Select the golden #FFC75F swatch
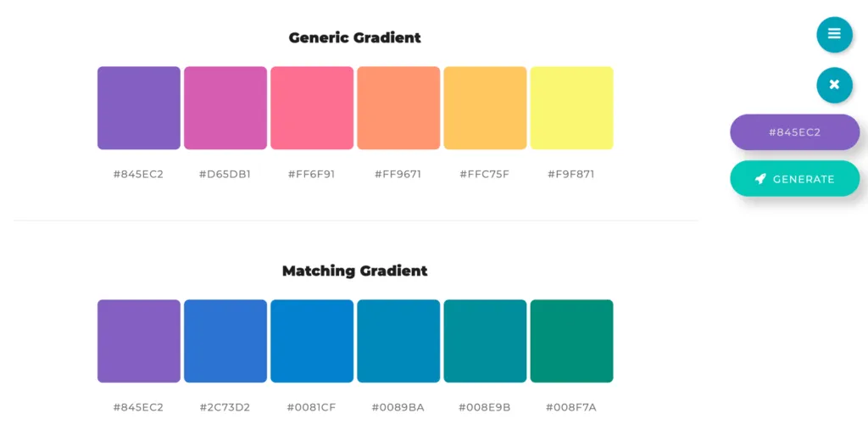The height and width of the screenshot is (447, 868). tap(485, 108)
